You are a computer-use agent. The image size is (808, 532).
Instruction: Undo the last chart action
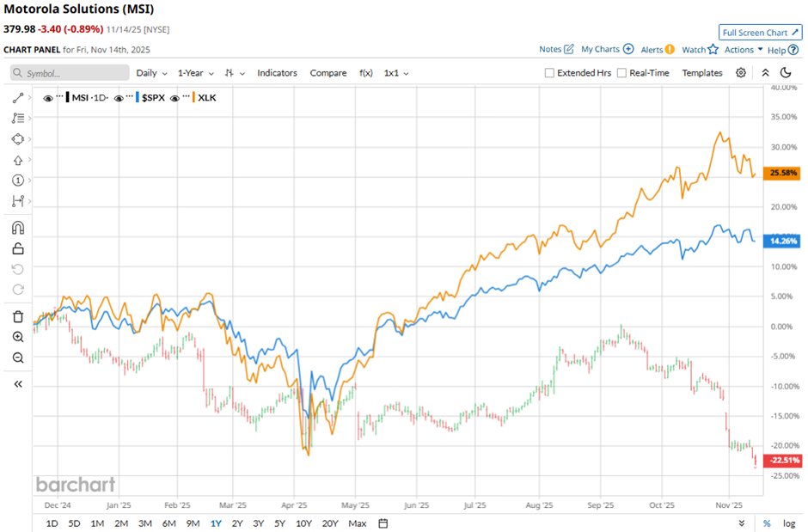(18, 269)
